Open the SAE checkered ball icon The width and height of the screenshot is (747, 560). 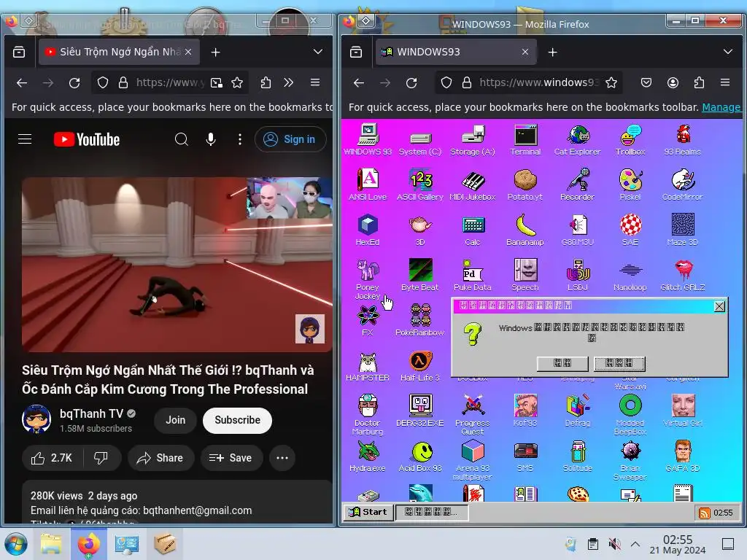[x=630, y=230]
